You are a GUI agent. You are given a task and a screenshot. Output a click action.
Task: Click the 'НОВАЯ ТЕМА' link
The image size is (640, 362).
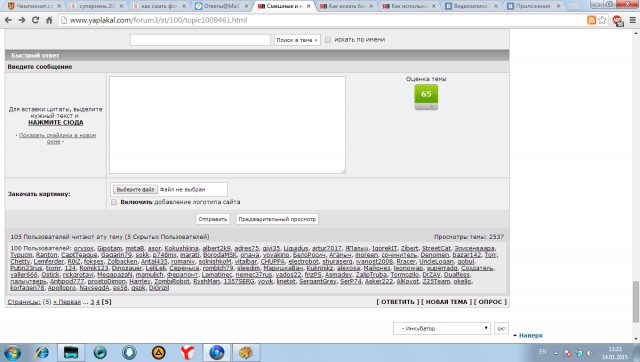click(447, 302)
